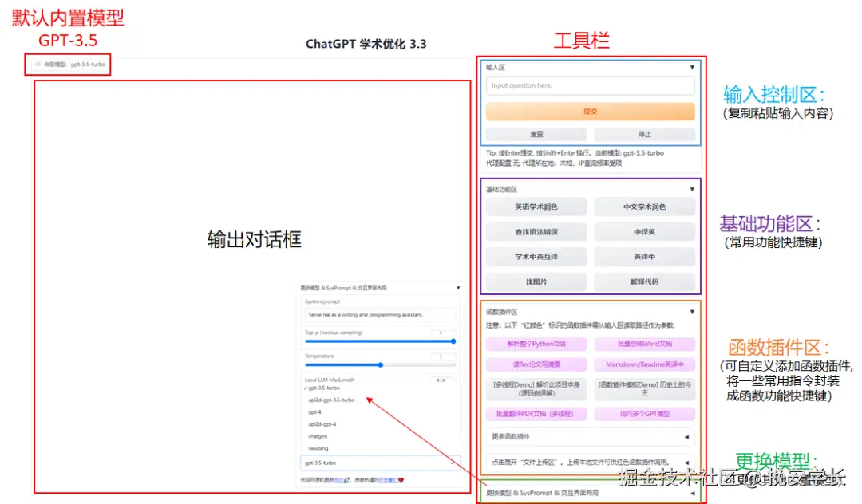Collapse the 基础功能区 panel arrow
Image resolution: width=862 pixels, height=504 pixels.
[692, 190]
